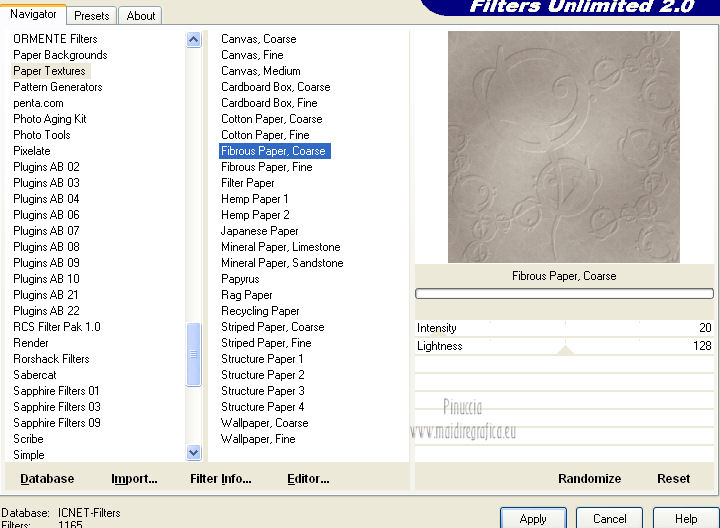Screen dimensions: 720x528
Task: Select RCS Filter Pak 1.0 category
Action: 57,326
